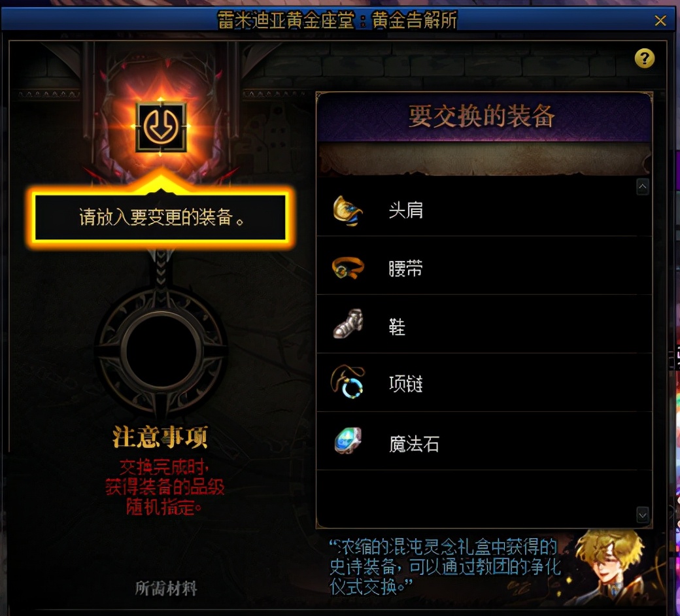
Task: Select the blue necklace icon
Action: pos(348,382)
